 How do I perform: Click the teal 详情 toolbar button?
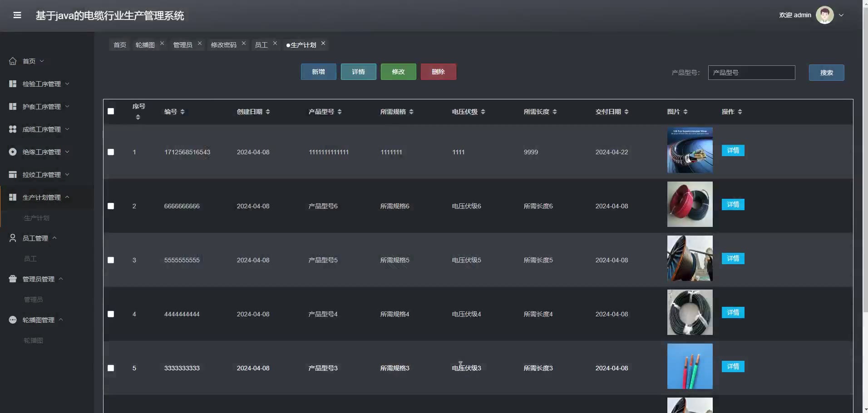(x=359, y=72)
